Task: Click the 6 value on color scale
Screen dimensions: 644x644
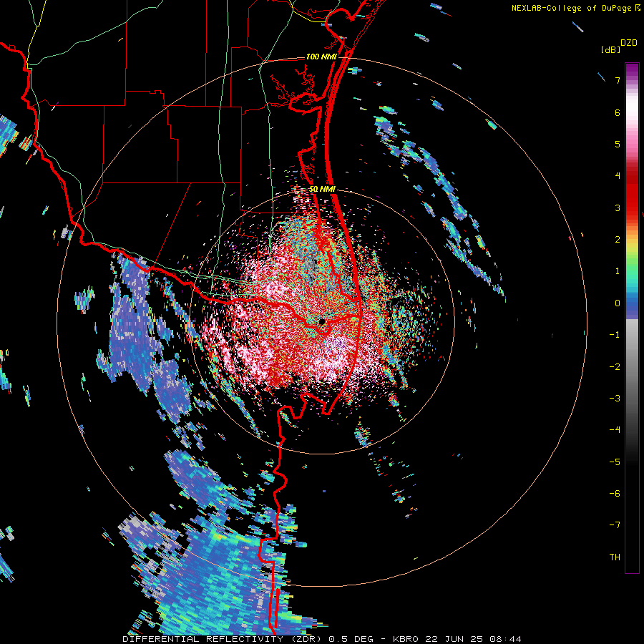Action: coord(618,112)
